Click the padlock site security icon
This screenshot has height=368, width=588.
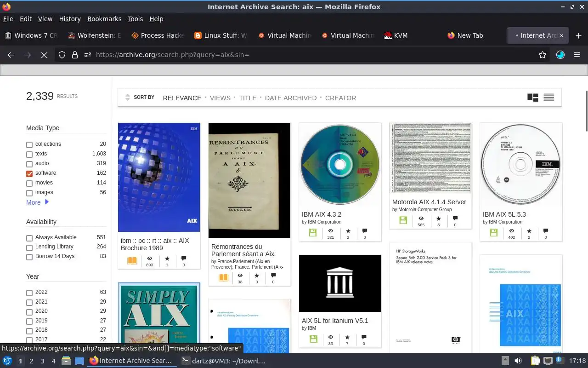[x=75, y=55]
